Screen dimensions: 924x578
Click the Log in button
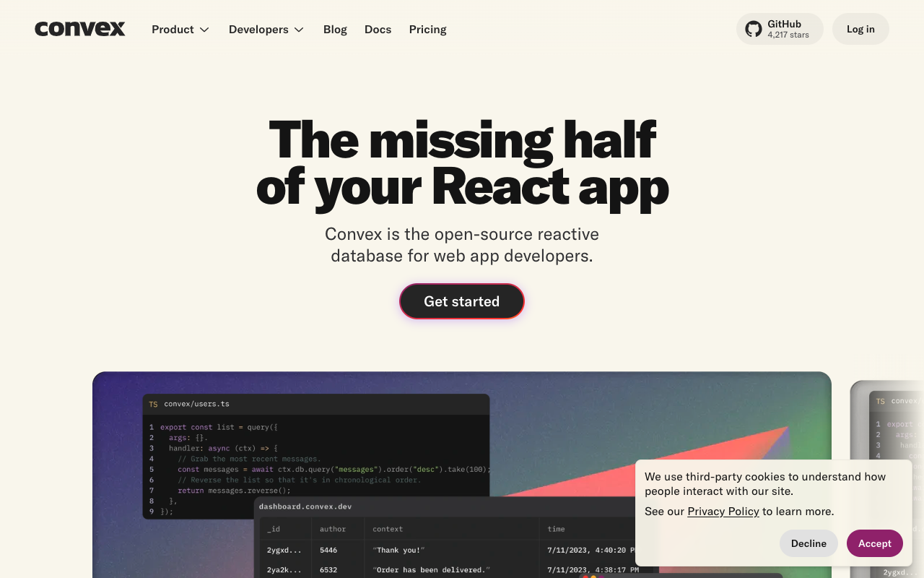860,29
